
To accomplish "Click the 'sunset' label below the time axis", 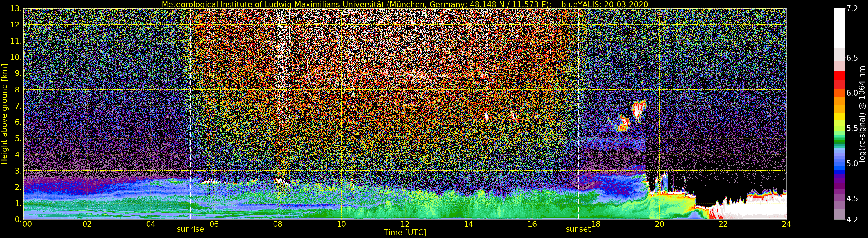I will click(x=578, y=229).
